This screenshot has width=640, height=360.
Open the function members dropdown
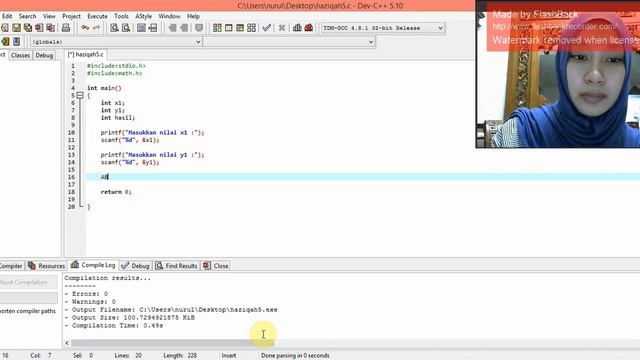pyautogui.click(x=289, y=42)
